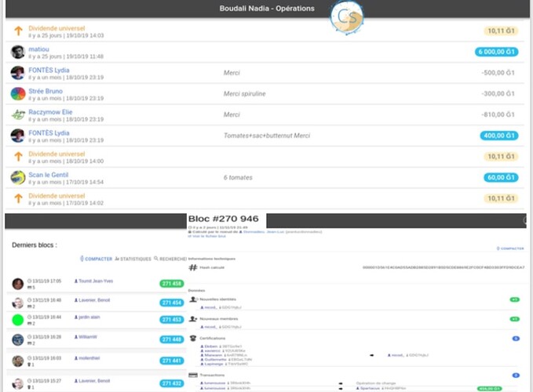This screenshot has width=533, height=392.
Task: Open block 271 448 badge
Action: click(x=172, y=339)
